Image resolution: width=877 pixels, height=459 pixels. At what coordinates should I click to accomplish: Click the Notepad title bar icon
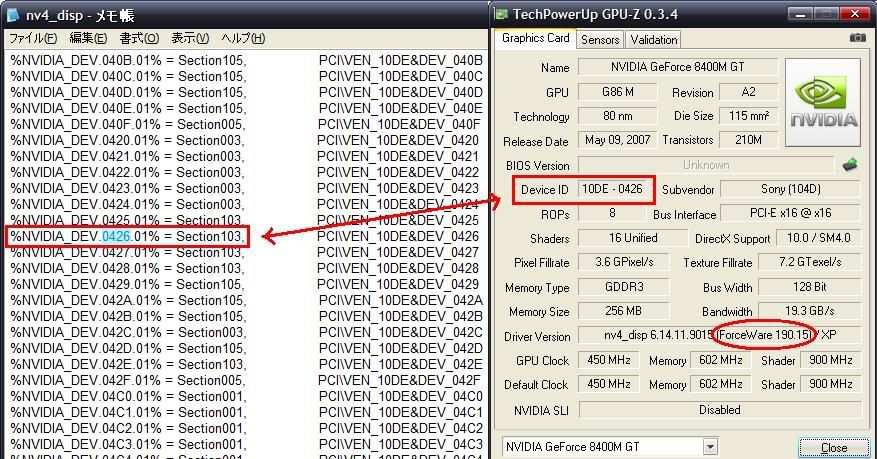click(12, 15)
